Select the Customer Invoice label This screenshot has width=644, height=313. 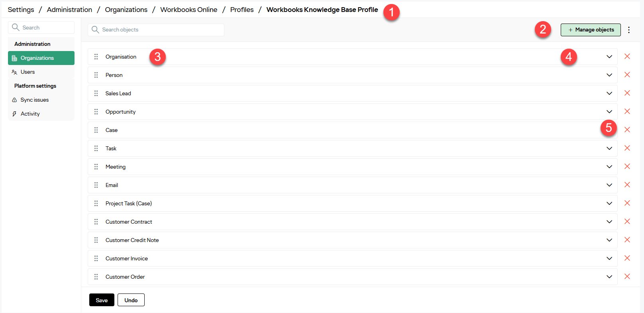tap(126, 258)
